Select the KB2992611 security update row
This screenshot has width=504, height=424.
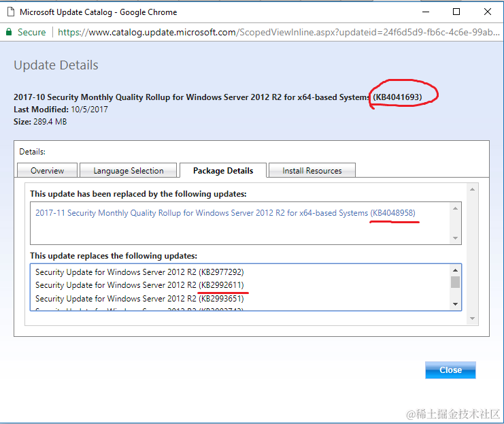(139, 285)
